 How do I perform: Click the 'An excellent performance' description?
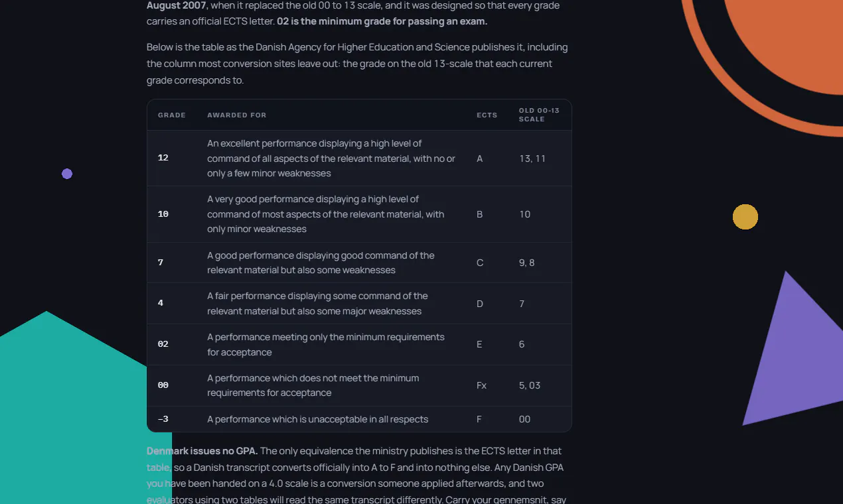331,158
